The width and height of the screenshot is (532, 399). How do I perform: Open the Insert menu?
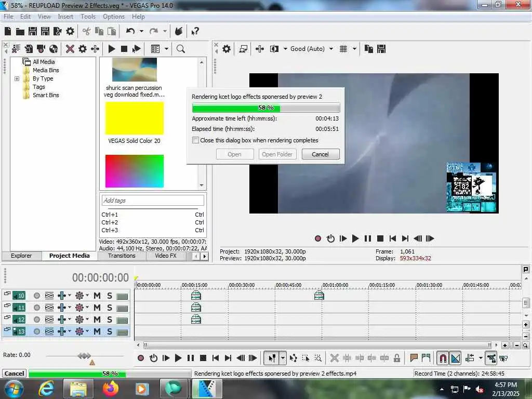(65, 17)
